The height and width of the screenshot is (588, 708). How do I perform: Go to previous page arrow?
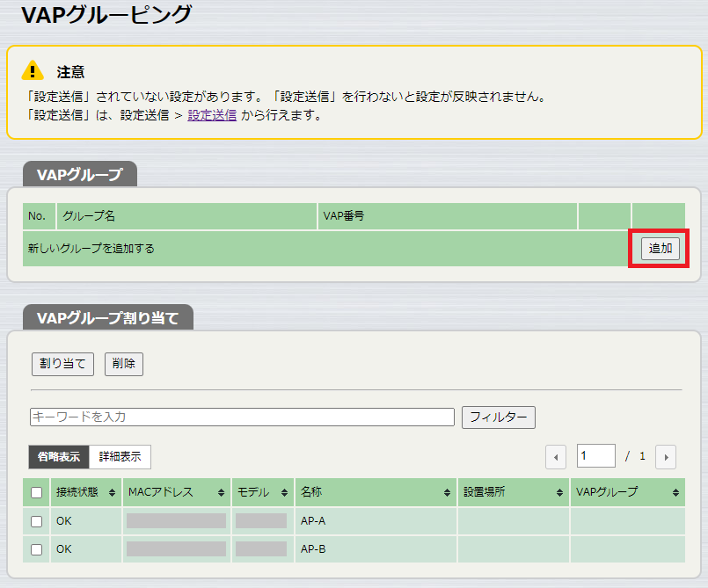[556, 457]
